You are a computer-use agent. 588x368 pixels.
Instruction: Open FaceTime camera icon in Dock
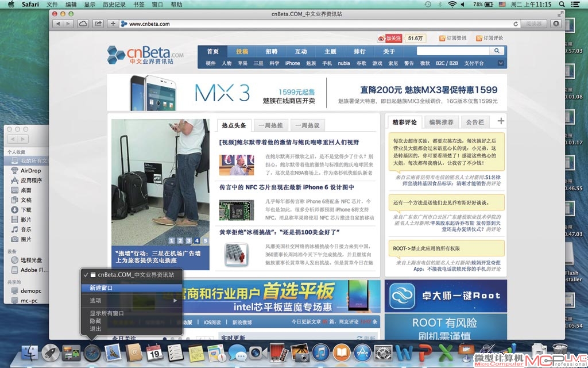tap(258, 353)
